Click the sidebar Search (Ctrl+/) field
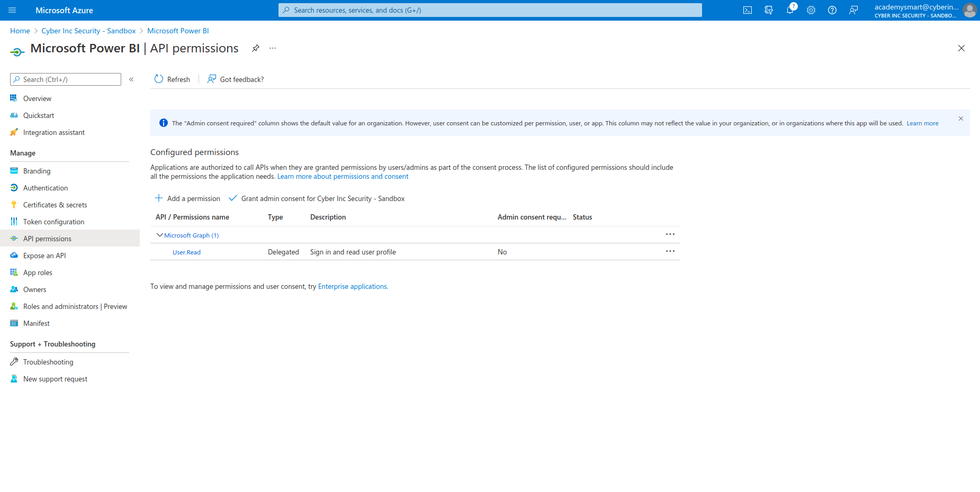Screen dimensions: 980x492 (x=66, y=79)
